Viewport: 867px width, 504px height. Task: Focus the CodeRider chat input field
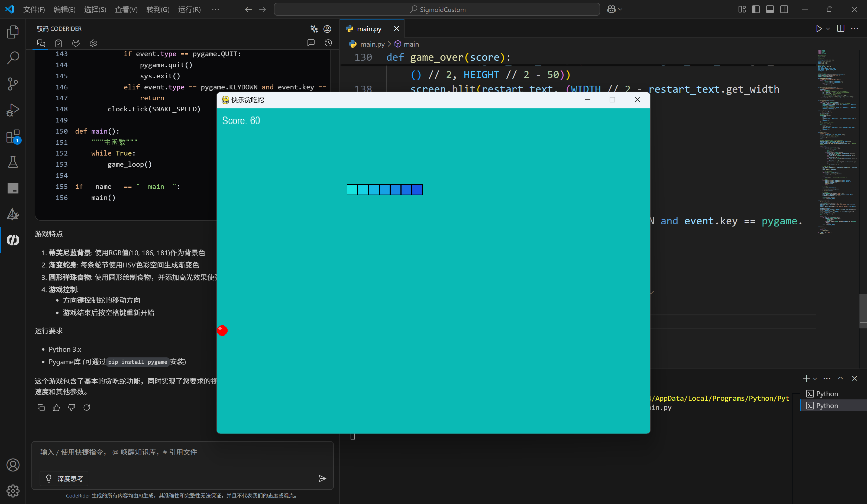point(183,452)
